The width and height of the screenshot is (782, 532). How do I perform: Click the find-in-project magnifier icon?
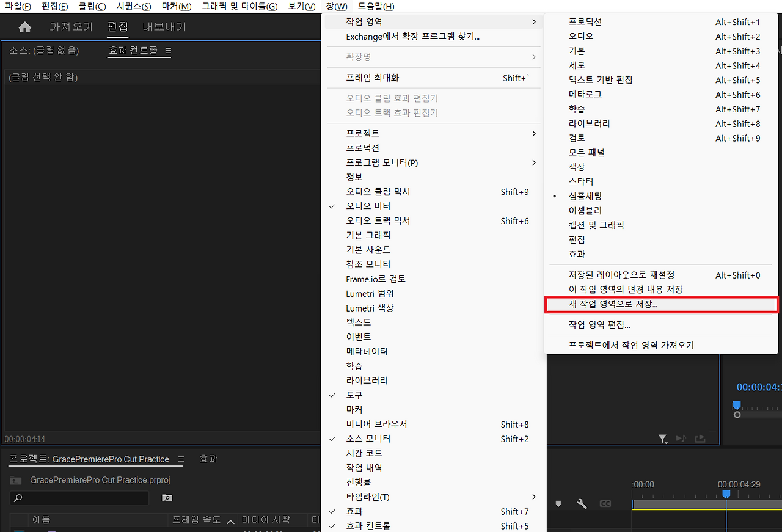pyautogui.click(x=166, y=498)
